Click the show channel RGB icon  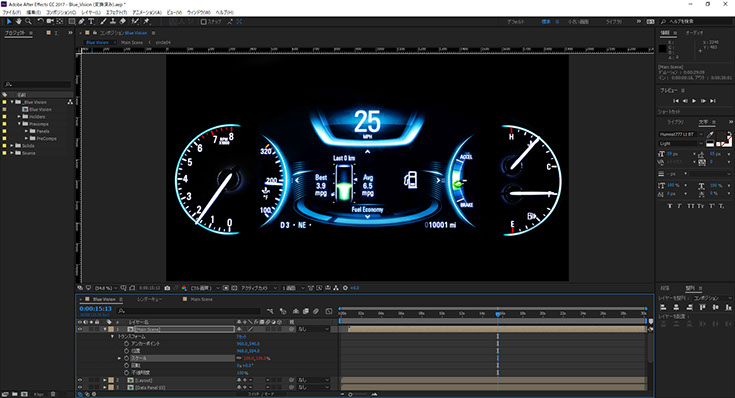click(184, 288)
